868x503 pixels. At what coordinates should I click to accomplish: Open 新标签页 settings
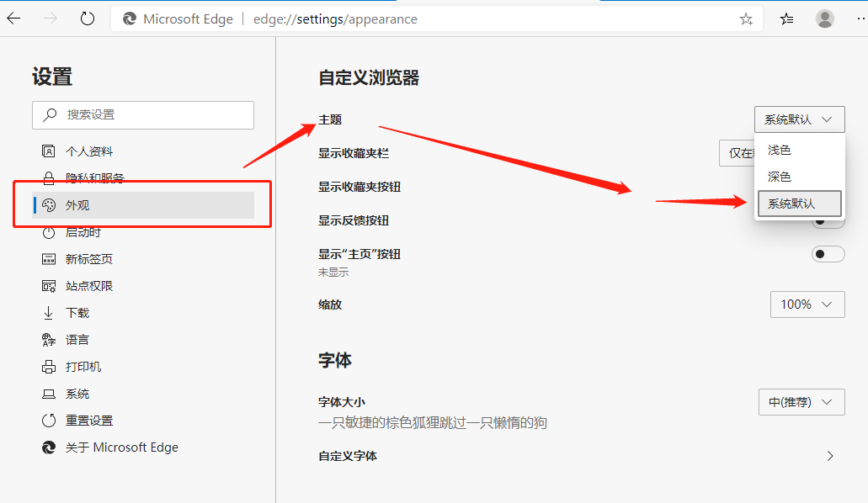143,259
